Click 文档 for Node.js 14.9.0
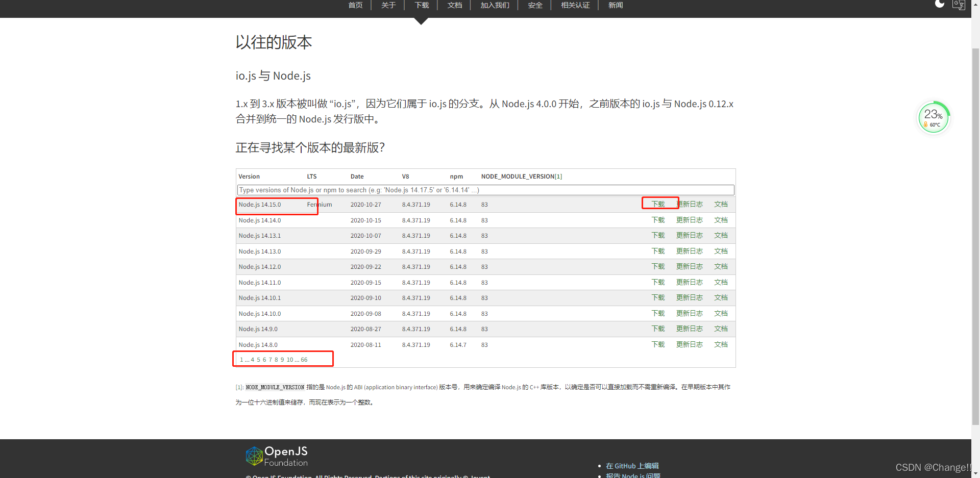Image resolution: width=980 pixels, height=478 pixels. pos(721,329)
